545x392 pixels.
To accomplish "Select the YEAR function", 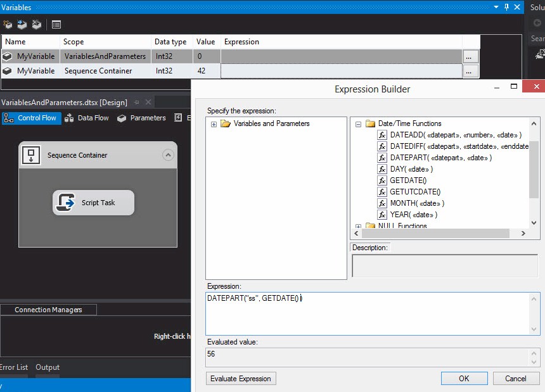I will [x=414, y=215].
